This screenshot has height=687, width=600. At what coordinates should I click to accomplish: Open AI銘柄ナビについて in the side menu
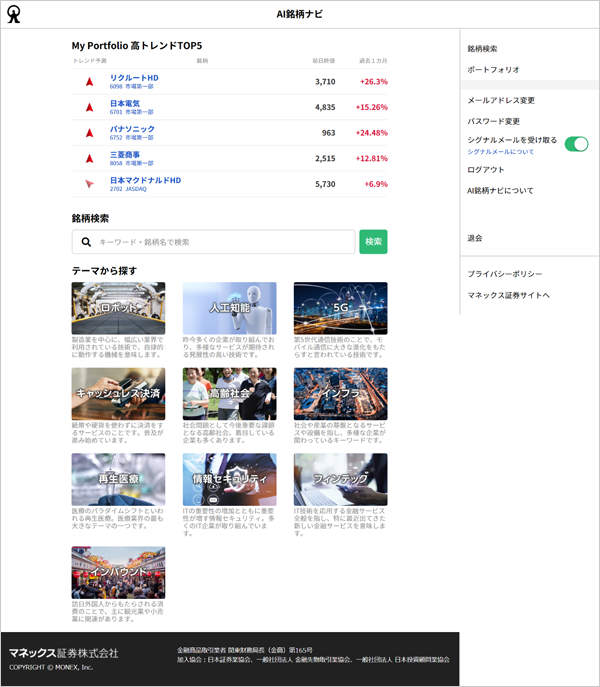tap(500, 191)
